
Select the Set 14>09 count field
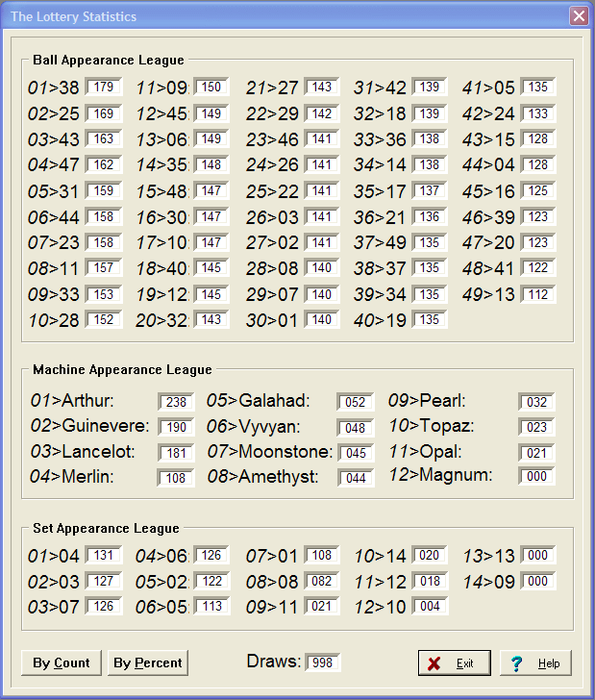coord(538,581)
